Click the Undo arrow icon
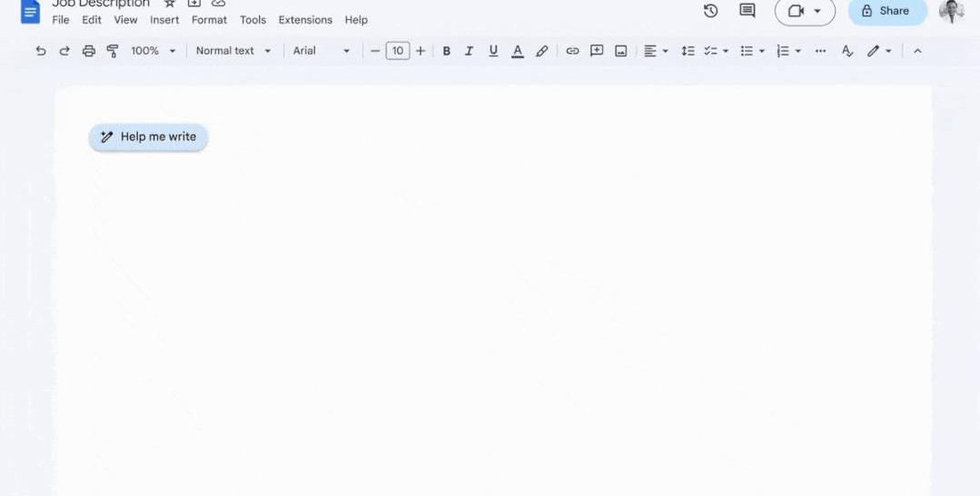 pos(41,51)
